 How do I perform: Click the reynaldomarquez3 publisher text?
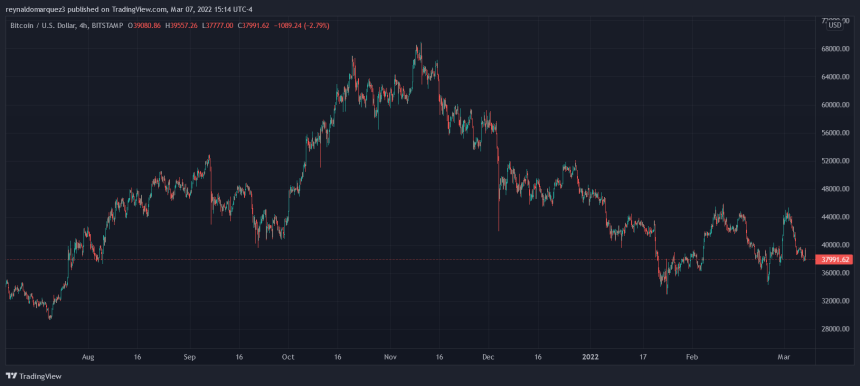click(35, 9)
